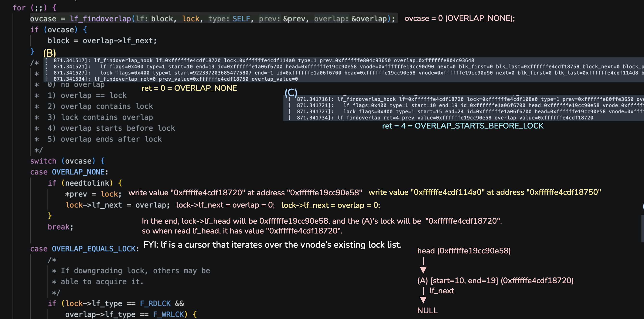
Task: Click log line timestamped 871.341734
Action: tap(441, 118)
